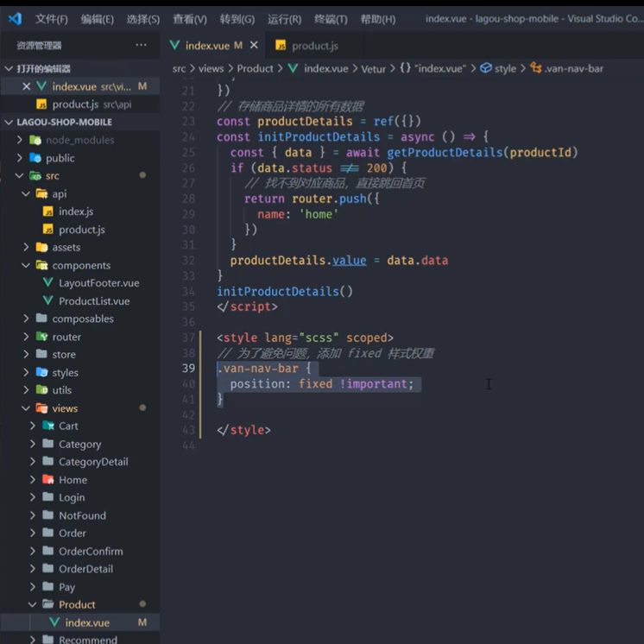Click the underlined value property
644x644 pixels.
point(349,261)
